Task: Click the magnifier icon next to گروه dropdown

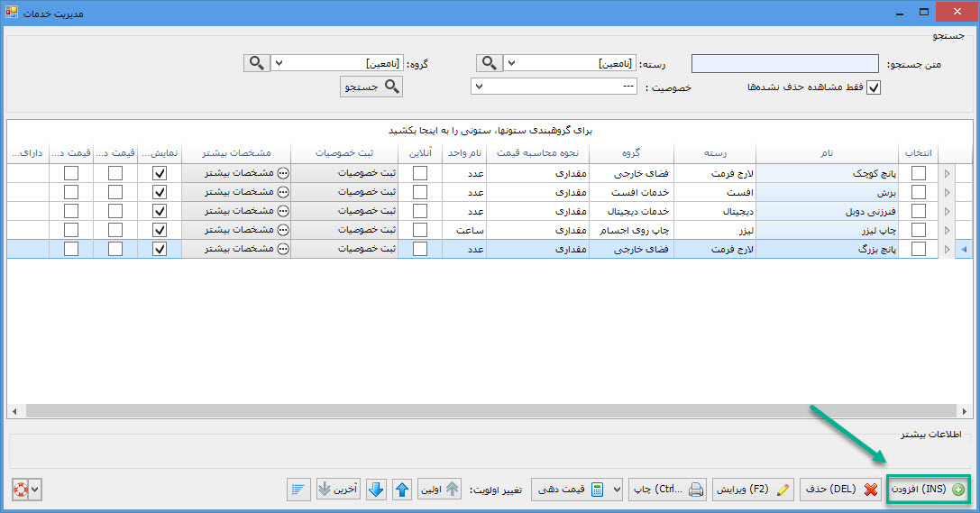Action: pyautogui.click(x=256, y=63)
